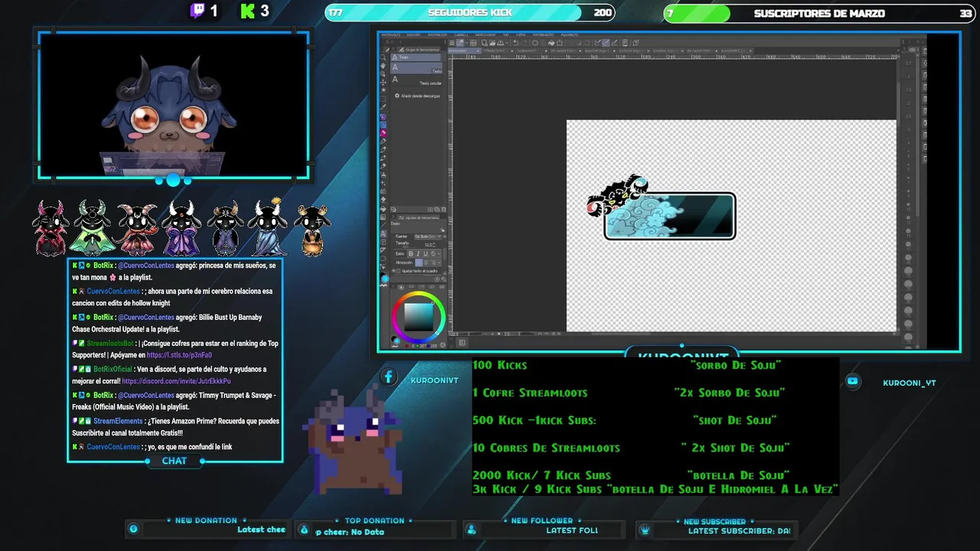Click the Twitch logo icon
This screenshot has width=980, height=551.
pyautogui.click(x=198, y=11)
